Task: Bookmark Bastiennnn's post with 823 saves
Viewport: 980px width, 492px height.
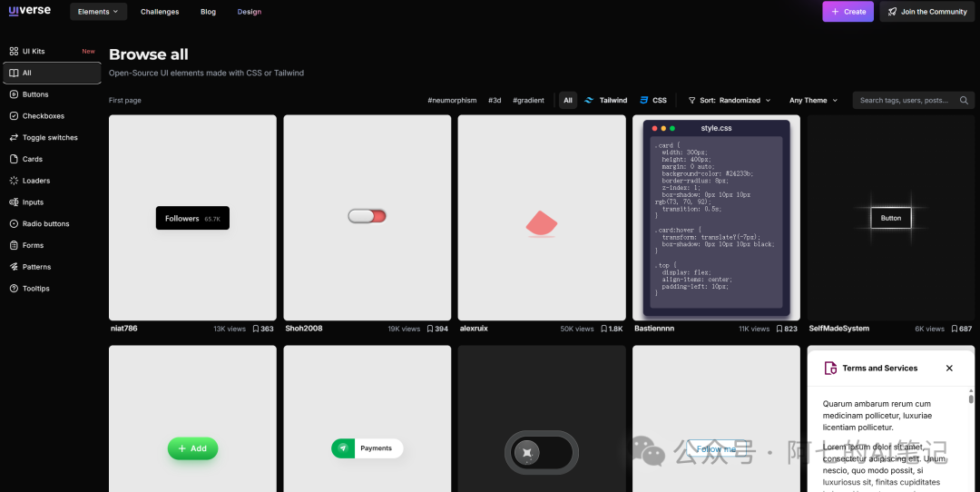Action: click(x=786, y=329)
